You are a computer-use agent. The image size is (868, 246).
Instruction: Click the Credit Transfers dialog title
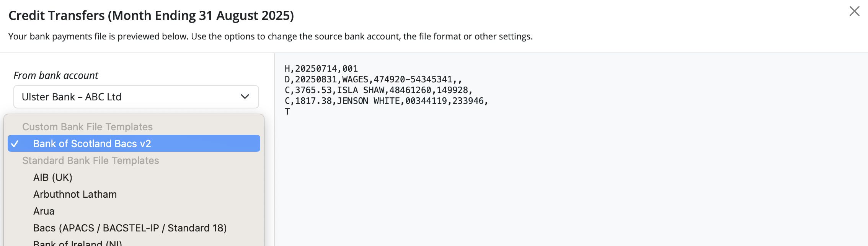coord(151,15)
